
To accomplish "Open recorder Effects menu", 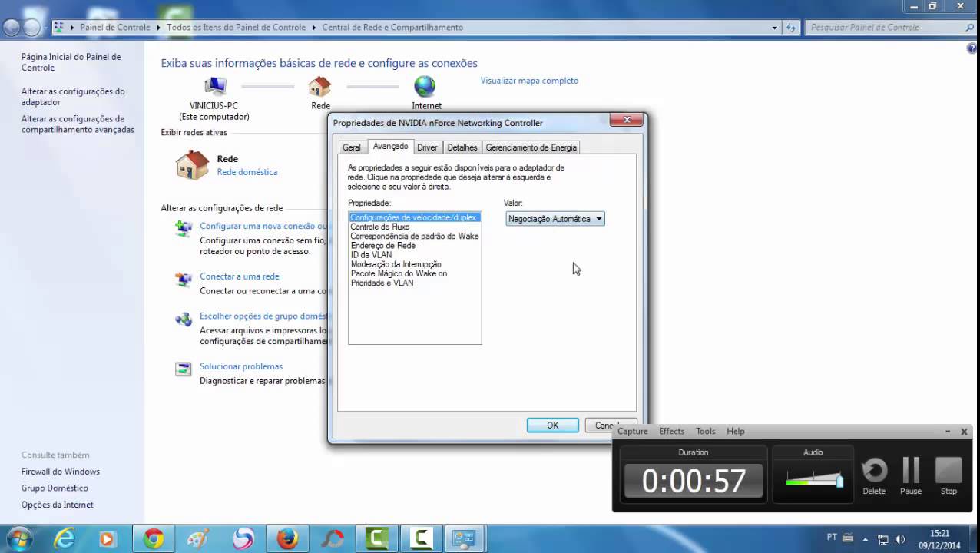I will [671, 432].
